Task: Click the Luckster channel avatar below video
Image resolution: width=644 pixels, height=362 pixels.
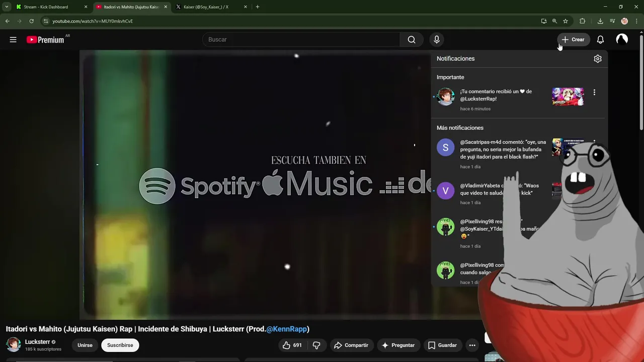Action: coord(14,345)
